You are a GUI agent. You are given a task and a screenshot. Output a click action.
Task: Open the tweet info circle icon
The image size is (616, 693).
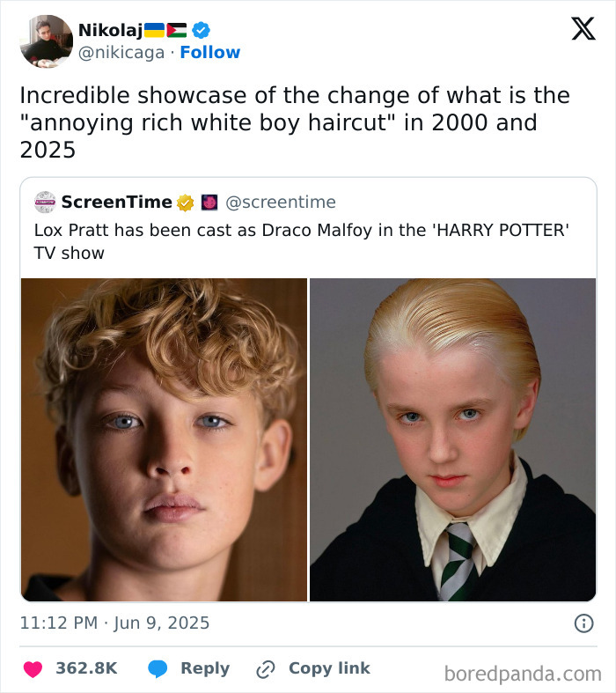coord(583,623)
